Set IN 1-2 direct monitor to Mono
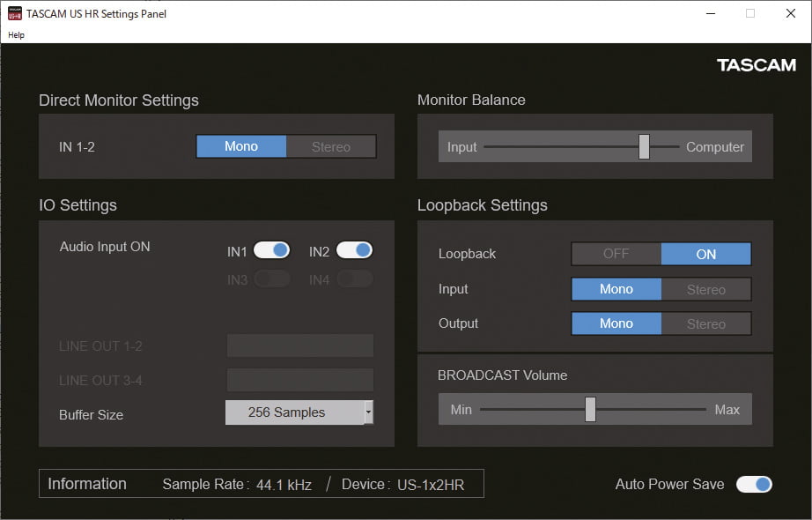 pyautogui.click(x=241, y=146)
